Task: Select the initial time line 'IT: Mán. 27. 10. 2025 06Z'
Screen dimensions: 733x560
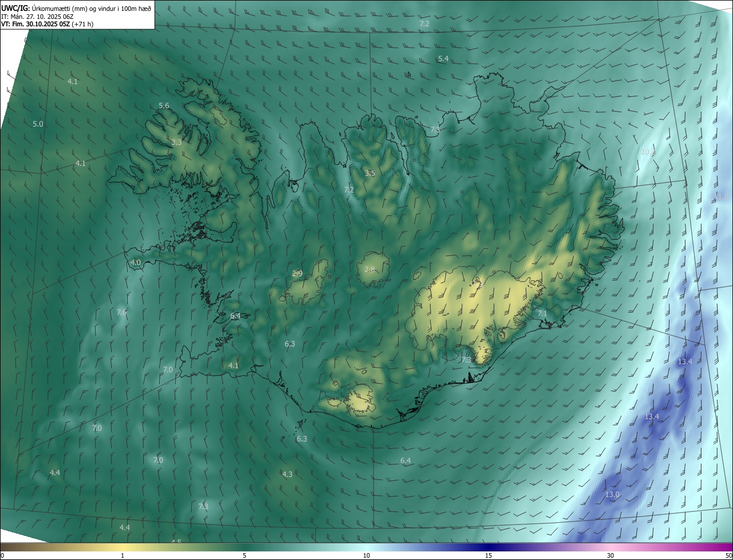Action: coord(37,16)
